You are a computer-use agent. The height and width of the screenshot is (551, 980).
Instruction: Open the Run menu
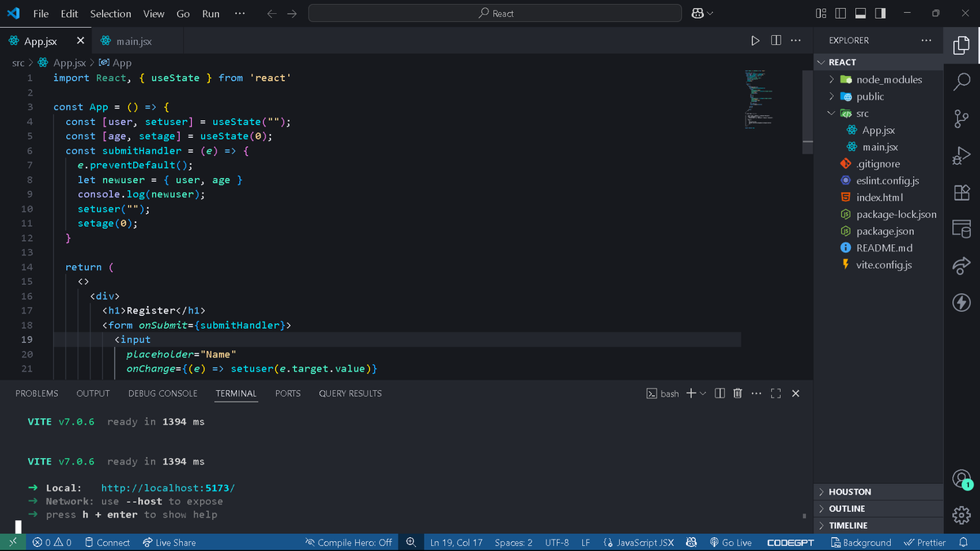pos(211,14)
